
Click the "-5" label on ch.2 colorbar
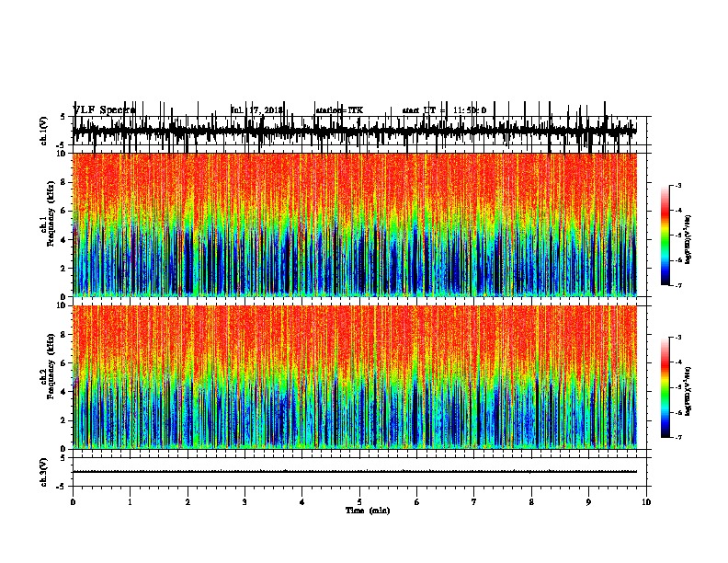tap(677, 387)
